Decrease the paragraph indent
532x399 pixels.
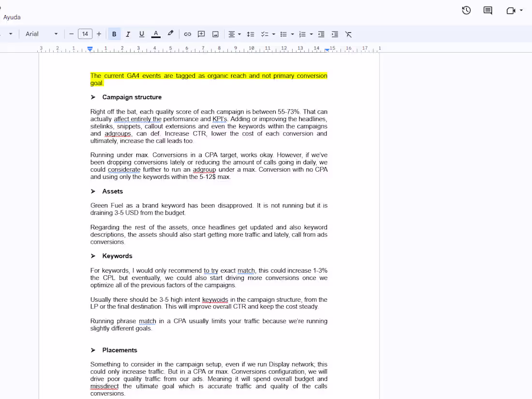tap(321, 34)
